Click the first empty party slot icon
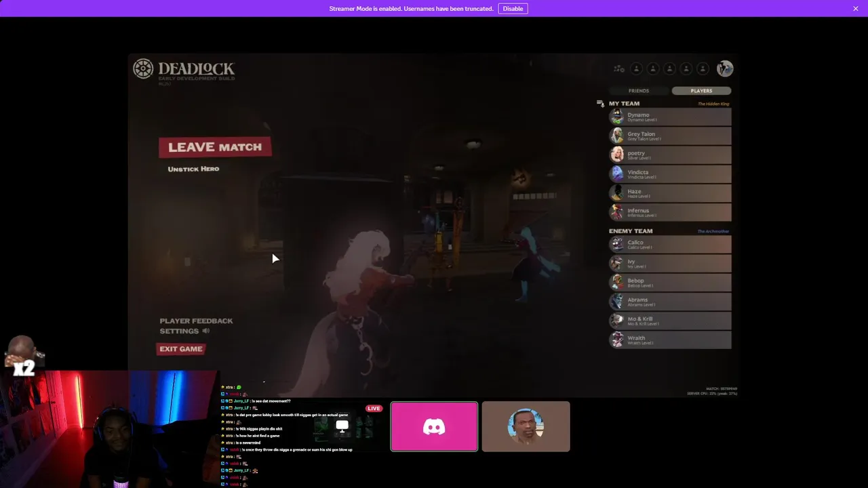868x488 pixels. coord(636,68)
